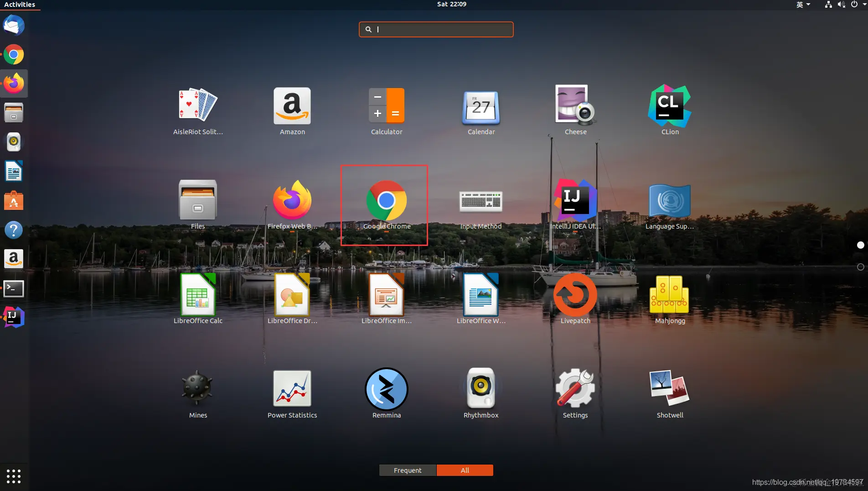Launch the Mines game

click(198, 394)
